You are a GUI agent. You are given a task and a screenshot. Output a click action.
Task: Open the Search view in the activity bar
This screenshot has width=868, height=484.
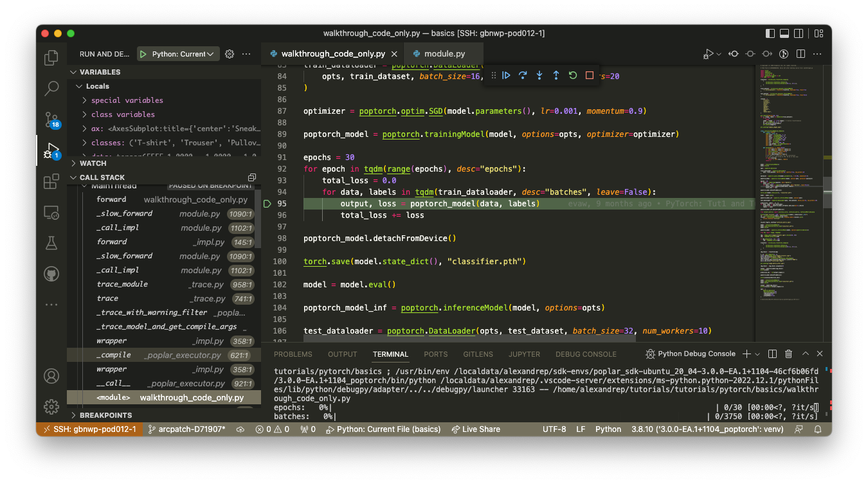click(x=51, y=89)
